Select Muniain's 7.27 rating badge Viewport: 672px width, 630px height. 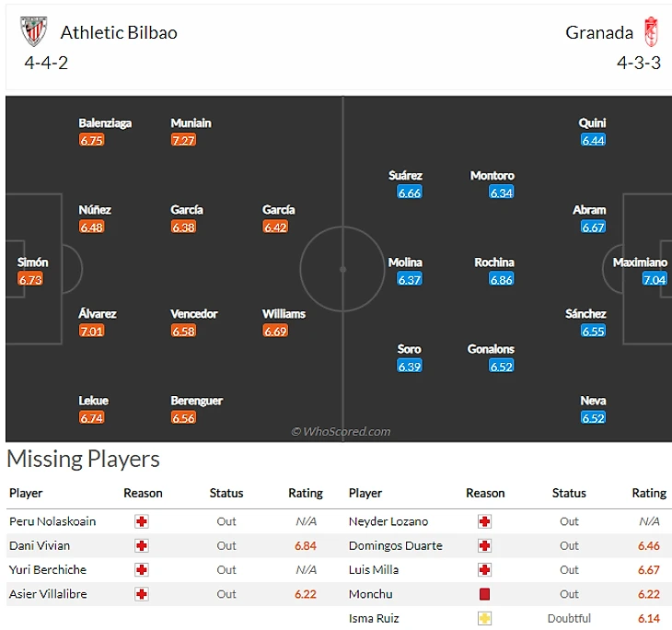pyautogui.click(x=183, y=140)
